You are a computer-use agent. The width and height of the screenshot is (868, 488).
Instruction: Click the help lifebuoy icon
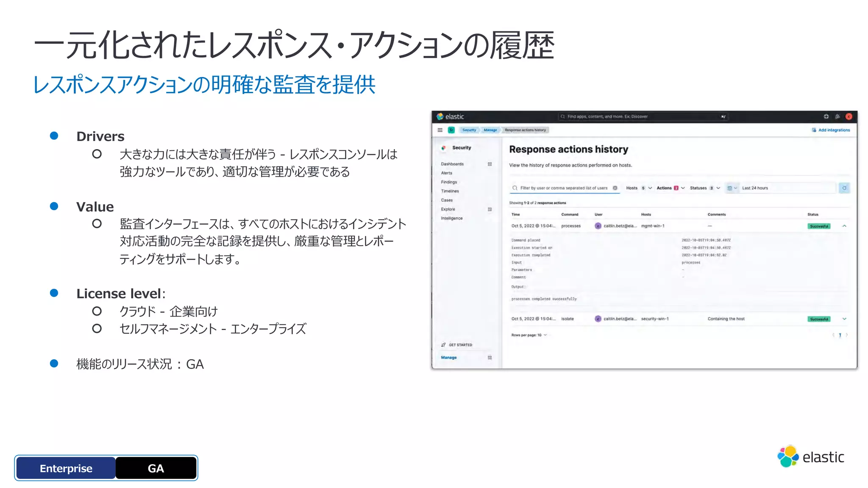click(x=826, y=116)
